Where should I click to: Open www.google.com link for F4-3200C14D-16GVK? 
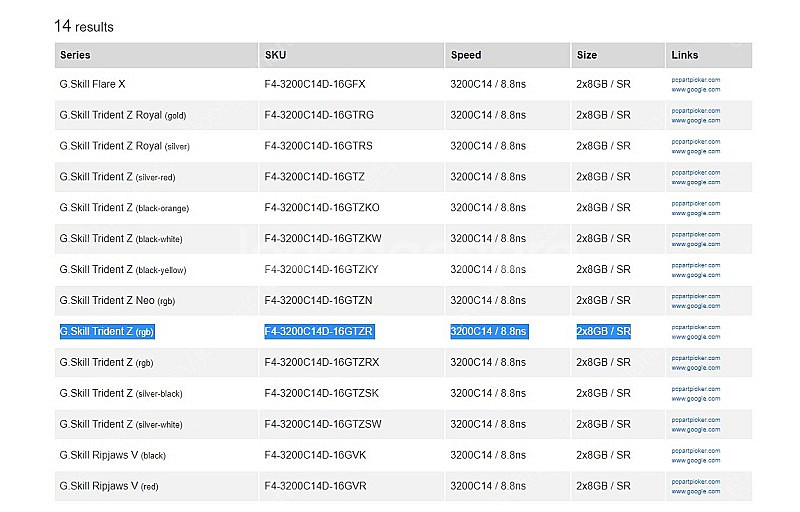click(695, 460)
